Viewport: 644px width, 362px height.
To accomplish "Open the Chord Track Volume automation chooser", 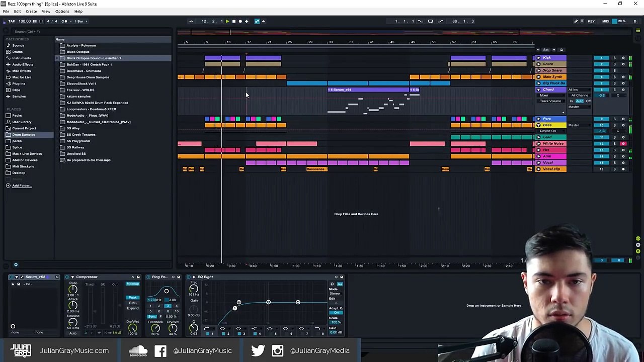I will (x=551, y=101).
